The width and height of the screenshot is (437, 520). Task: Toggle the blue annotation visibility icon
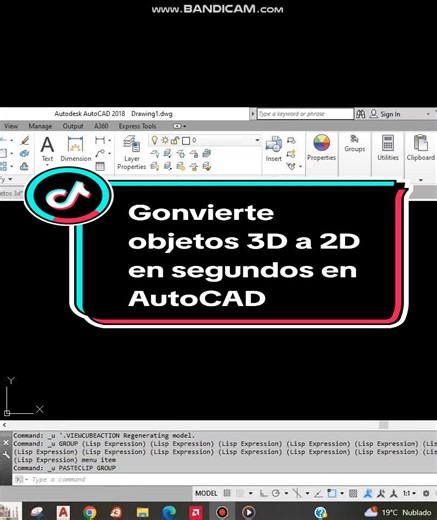coord(368,493)
